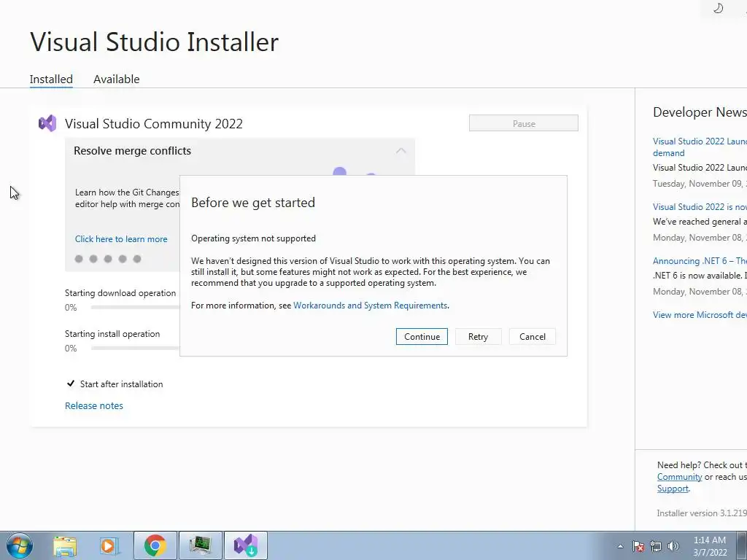Viewport: 747px width, 560px height.
Task: Launch Windows Media Player from taskbar
Action: [x=108, y=545]
